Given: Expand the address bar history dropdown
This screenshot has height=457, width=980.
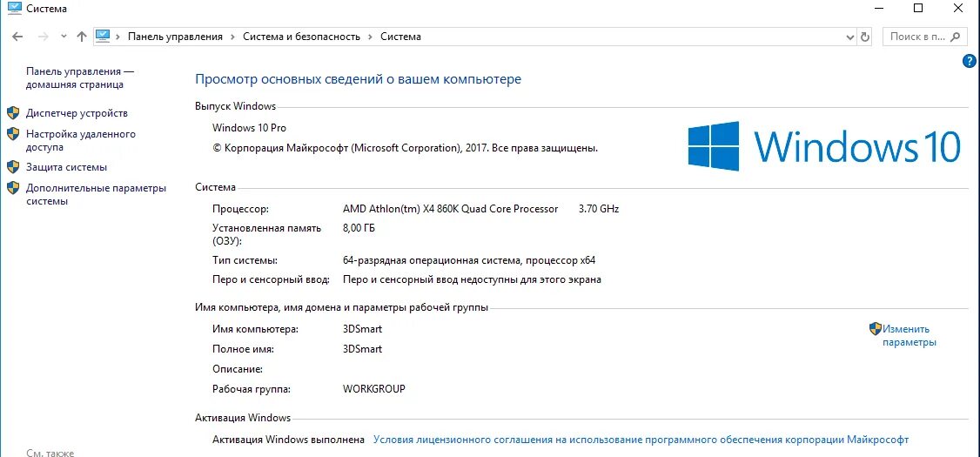Looking at the screenshot, I should pos(850,37).
